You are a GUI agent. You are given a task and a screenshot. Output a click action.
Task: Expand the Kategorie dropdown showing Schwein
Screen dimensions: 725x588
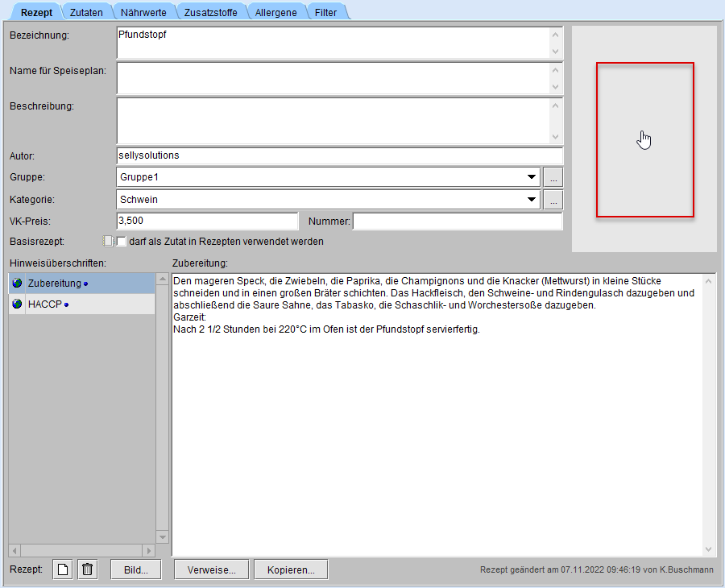pos(532,200)
